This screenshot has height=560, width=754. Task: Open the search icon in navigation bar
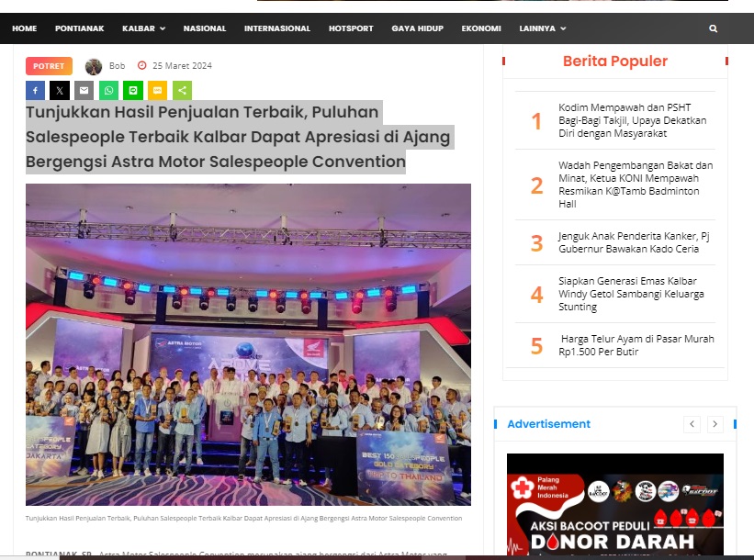pyautogui.click(x=713, y=28)
